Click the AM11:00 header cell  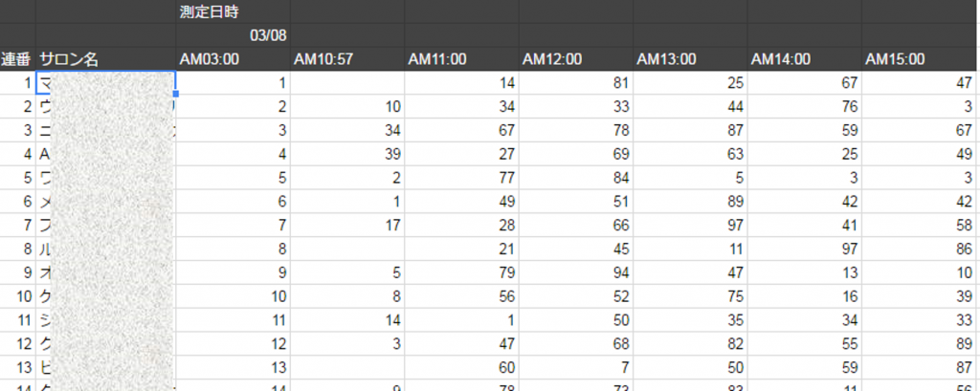[461, 59]
